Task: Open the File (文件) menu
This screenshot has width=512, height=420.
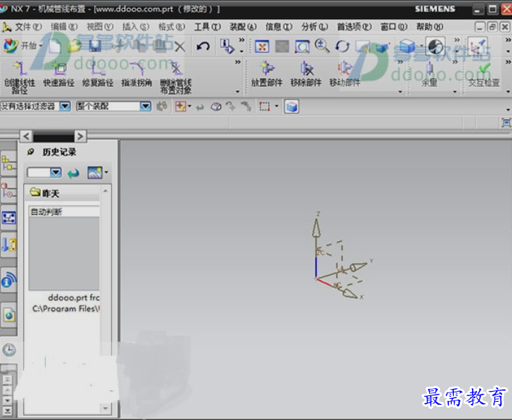Action: tap(28, 27)
